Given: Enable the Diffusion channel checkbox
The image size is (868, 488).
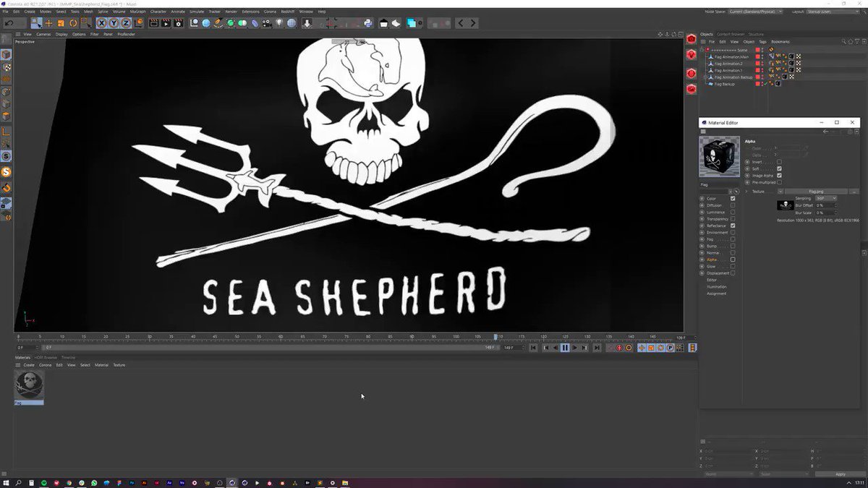Looking at the screenshot, I should coord(733,205).
